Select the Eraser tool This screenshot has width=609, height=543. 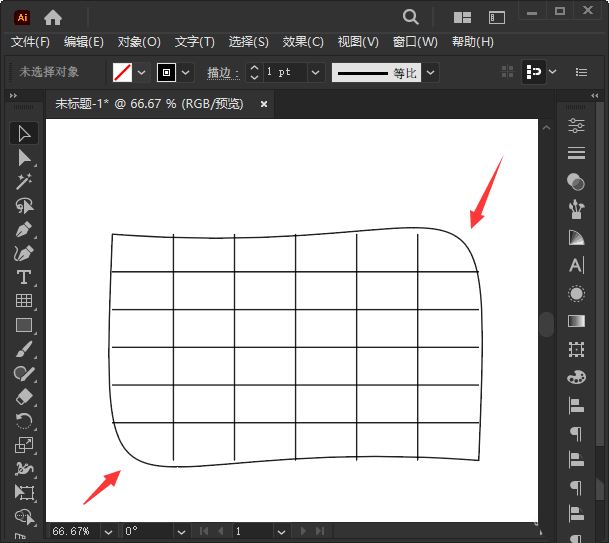[x=24, y=397]
